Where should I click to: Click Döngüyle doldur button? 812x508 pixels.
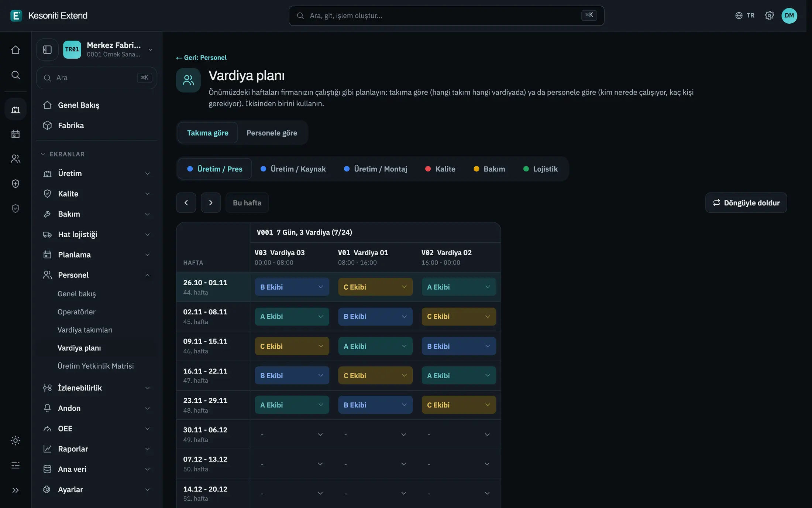pyautogui.click(x=746, y=202)
